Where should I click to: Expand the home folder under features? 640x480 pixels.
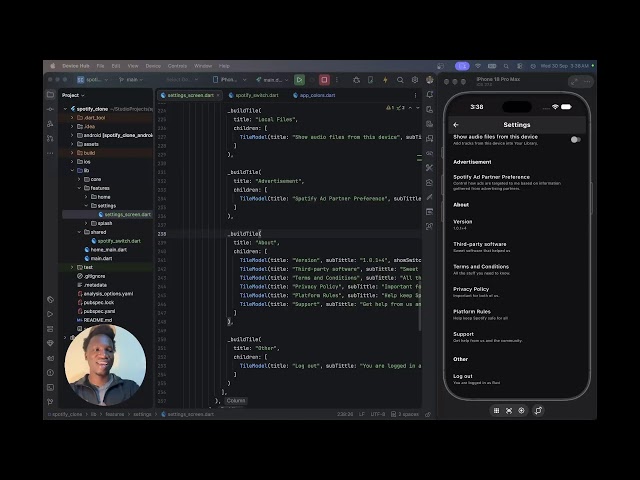(86, 197)
